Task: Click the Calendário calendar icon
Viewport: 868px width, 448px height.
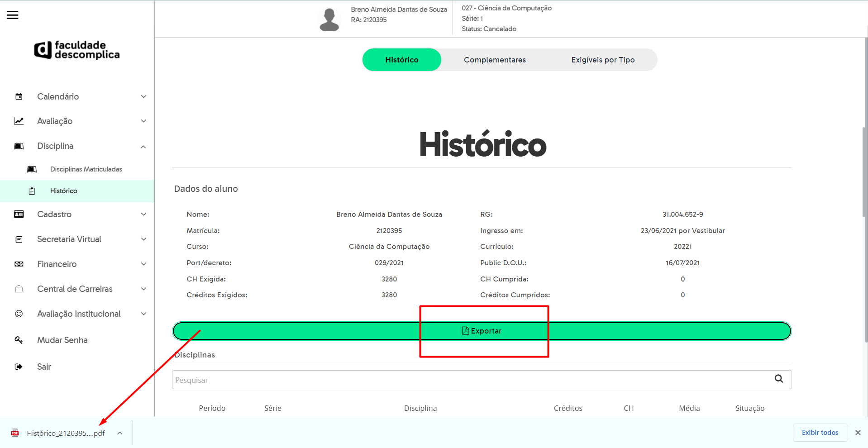Action: coord(19,96)
